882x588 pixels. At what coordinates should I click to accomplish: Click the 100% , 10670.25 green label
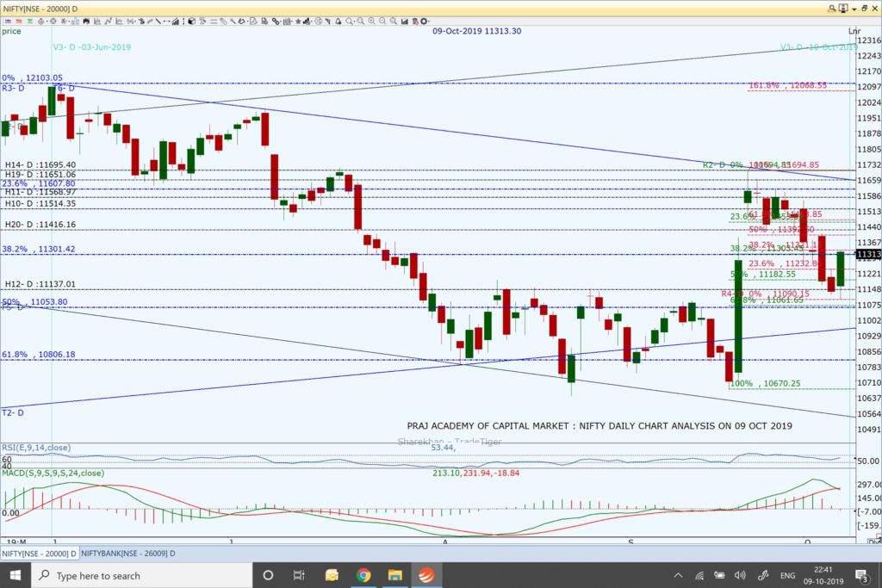765,383
